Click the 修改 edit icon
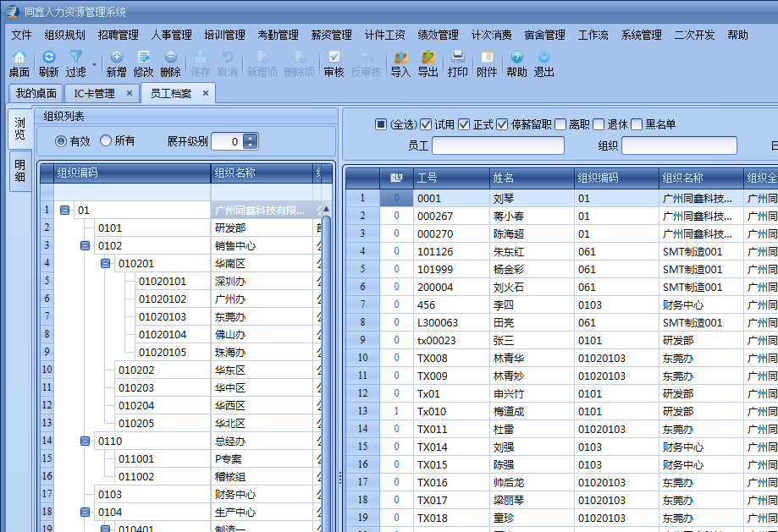Viewport: 778px width, 532px height. (143, 58)
